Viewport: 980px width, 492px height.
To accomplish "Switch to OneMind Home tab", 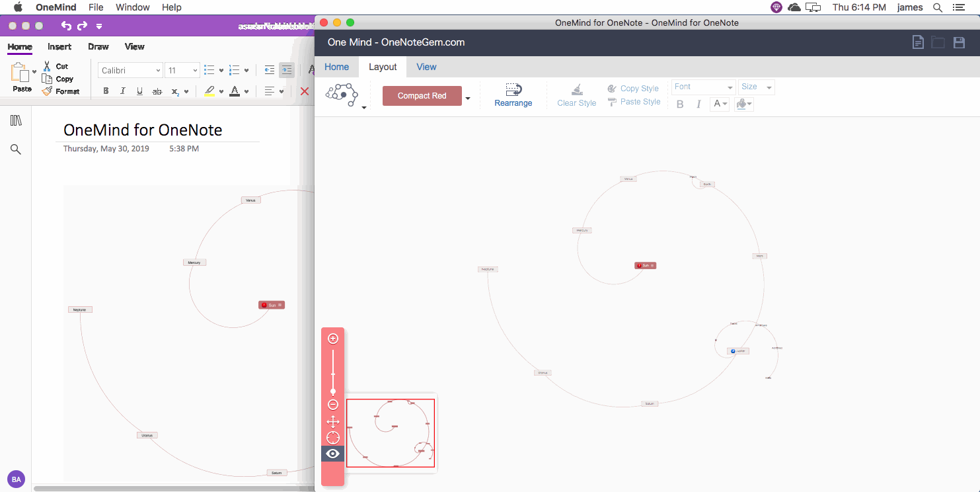I will [x=336, y=67].
